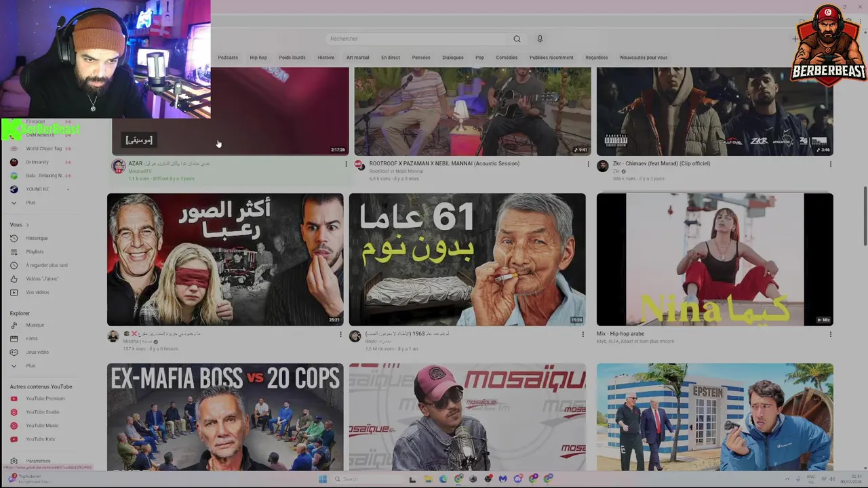Show hidden icons in system tray
This screenshot has height=488, width=868.
click(x=787, y=479)
